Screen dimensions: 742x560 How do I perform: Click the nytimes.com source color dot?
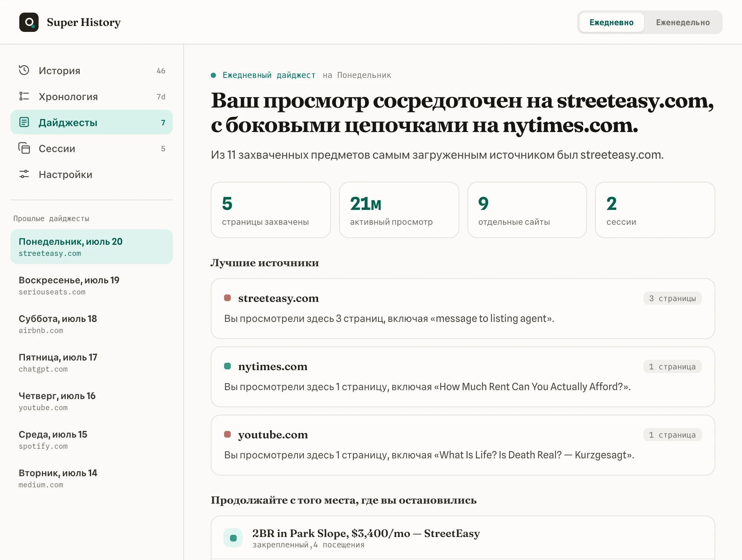[227, 366]
